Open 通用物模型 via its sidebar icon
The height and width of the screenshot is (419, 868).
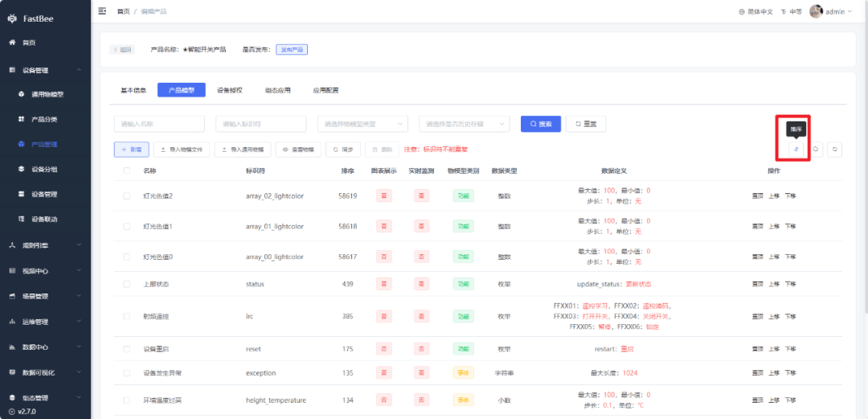tap(22, 94)
